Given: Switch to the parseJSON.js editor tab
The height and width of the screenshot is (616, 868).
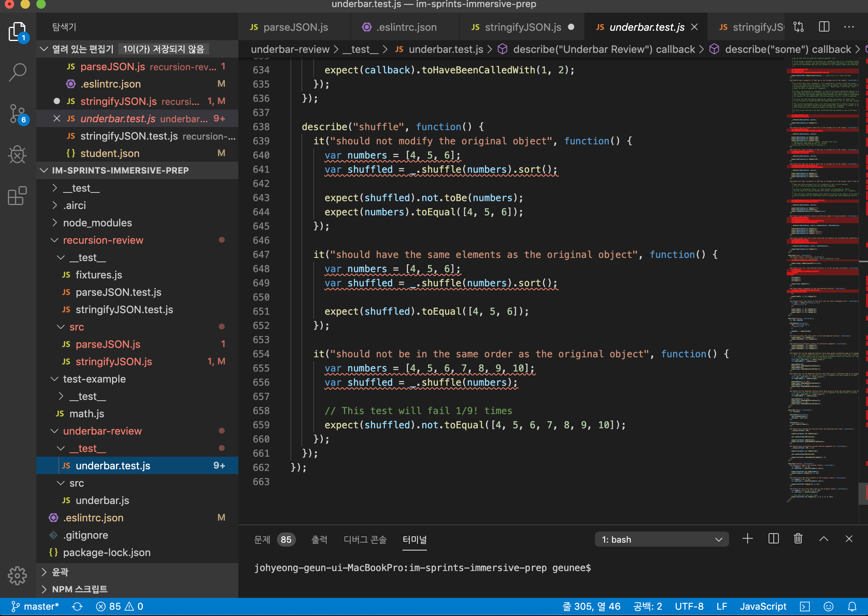Looking at the screenshot, I should point(295,27).
